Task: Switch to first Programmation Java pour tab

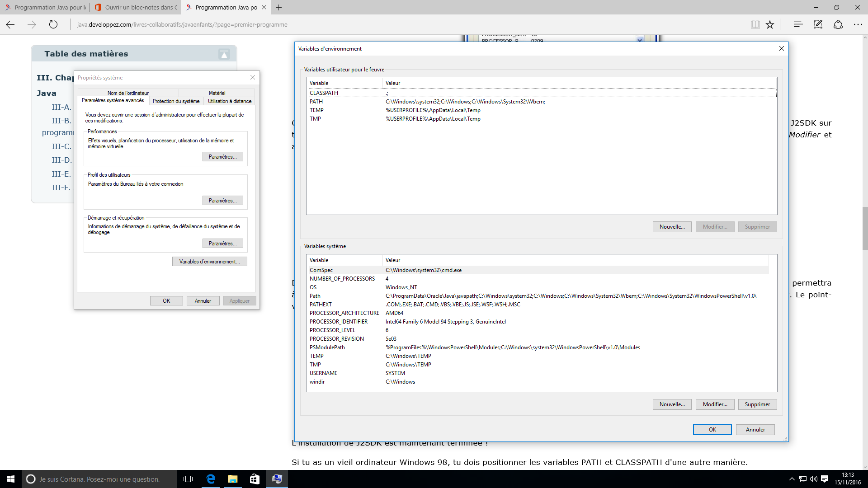Action: [45, 7]
